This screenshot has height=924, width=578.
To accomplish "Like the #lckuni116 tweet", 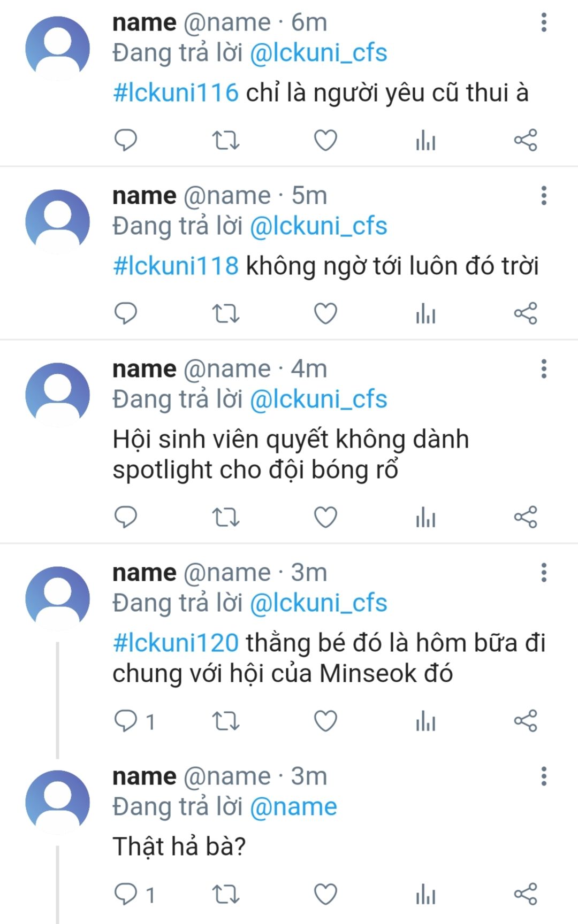I will coord(325,140).
